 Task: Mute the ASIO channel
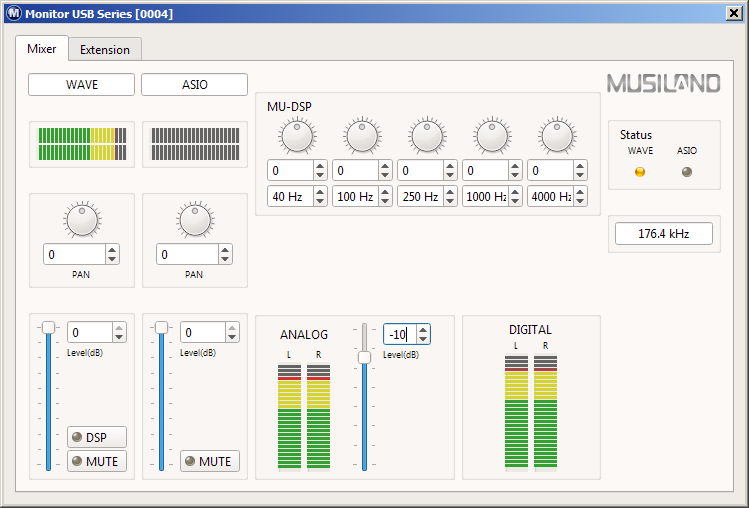tap(210, 461)
